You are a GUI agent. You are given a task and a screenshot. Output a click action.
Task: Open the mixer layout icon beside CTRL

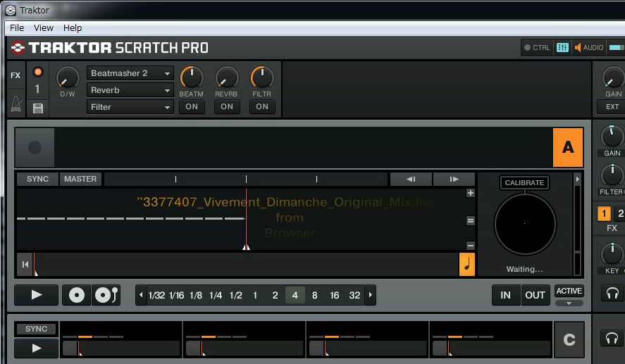(x=562, y=47)
